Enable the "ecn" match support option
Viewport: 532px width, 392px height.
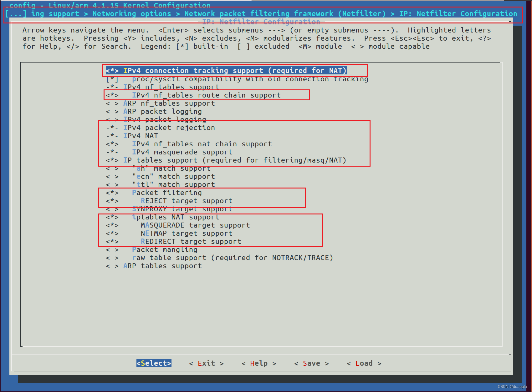coord(160,176)
